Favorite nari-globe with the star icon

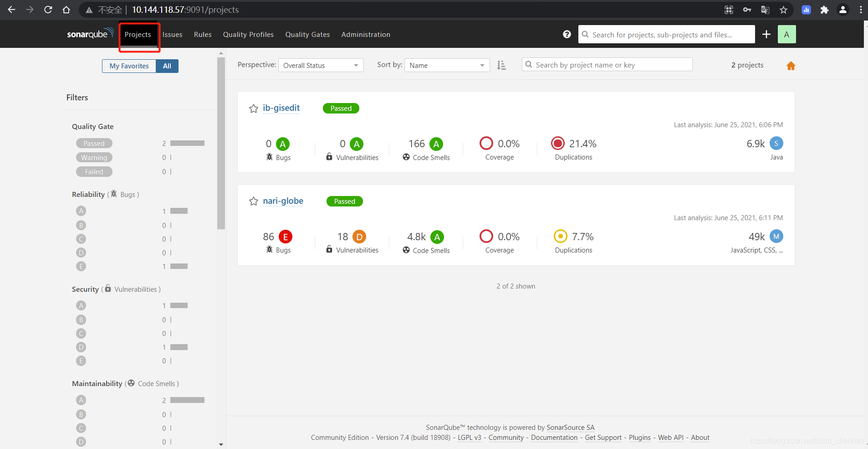254,201
